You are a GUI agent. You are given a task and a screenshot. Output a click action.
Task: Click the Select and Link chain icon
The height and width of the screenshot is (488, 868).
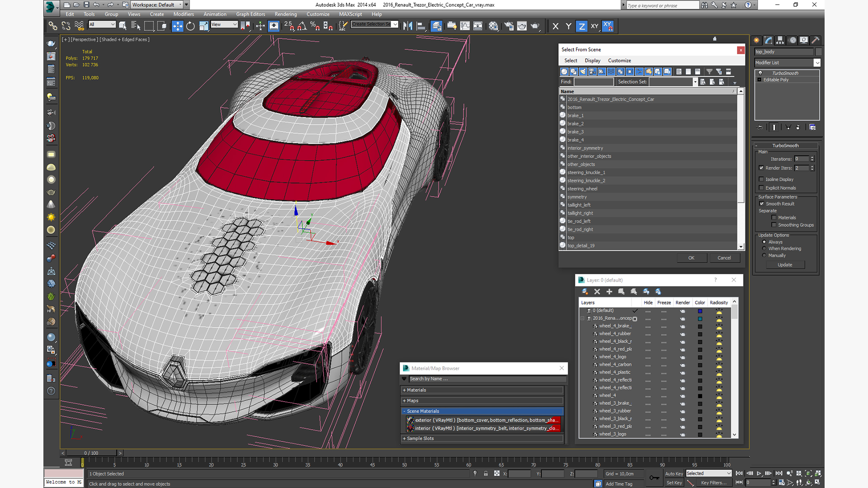pyautogui.click(x=53, y=26)
